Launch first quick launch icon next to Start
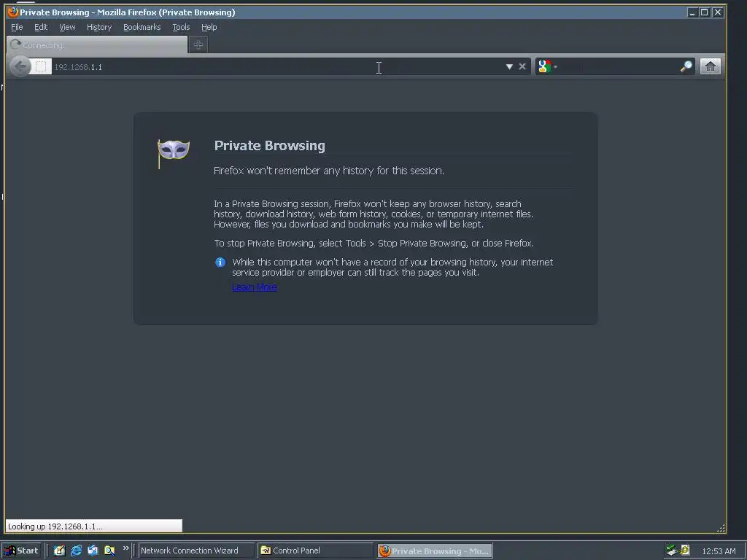 [59, 551]
